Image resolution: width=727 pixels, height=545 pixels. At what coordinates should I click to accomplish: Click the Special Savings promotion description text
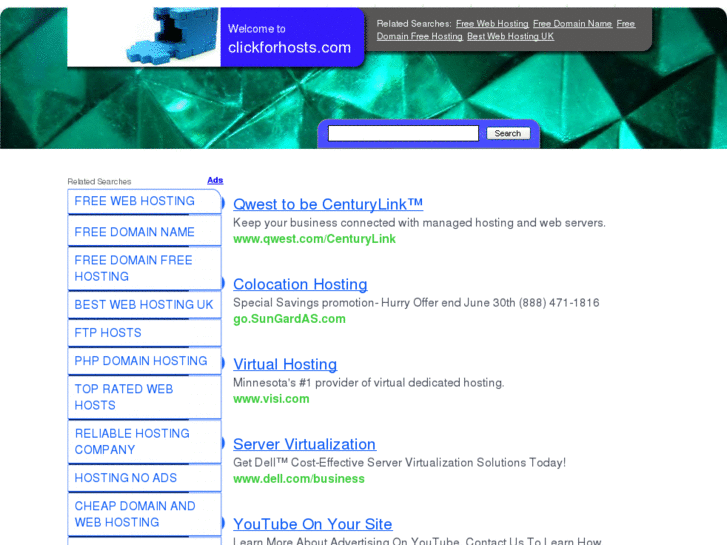[416, 303]
